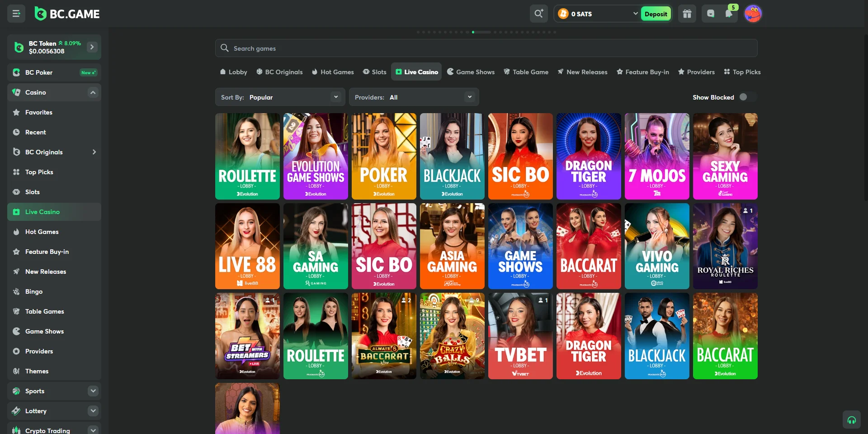Open BC Poker in the sidebar
Viewport: 868px width, 434px height.
(x=54, y=72)
